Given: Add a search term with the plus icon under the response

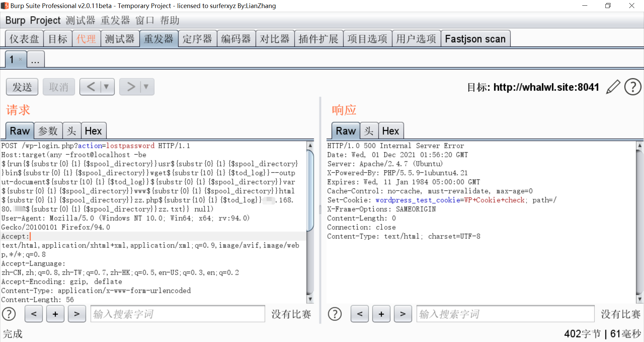Looking at the screenshot, I should click(x=381, y=314).
